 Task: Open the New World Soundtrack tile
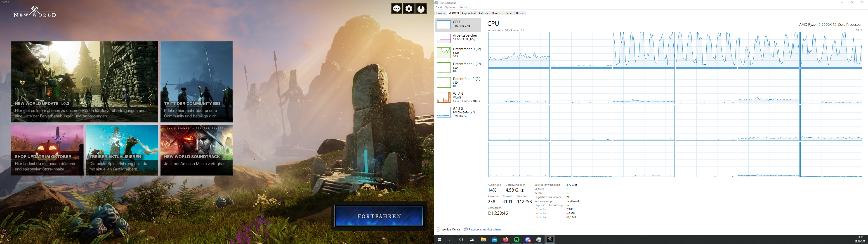tap(196, 150)
